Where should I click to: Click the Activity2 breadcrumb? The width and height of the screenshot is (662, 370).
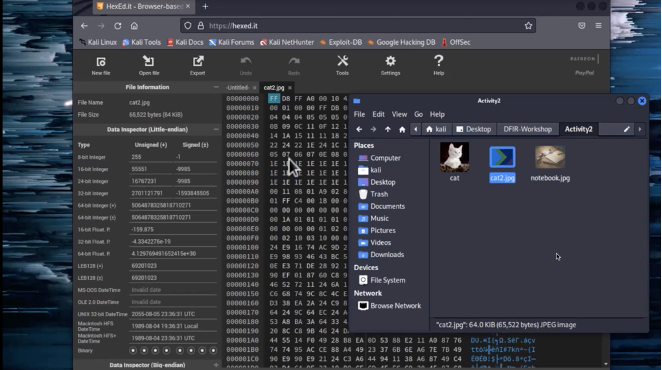[578, 129]
